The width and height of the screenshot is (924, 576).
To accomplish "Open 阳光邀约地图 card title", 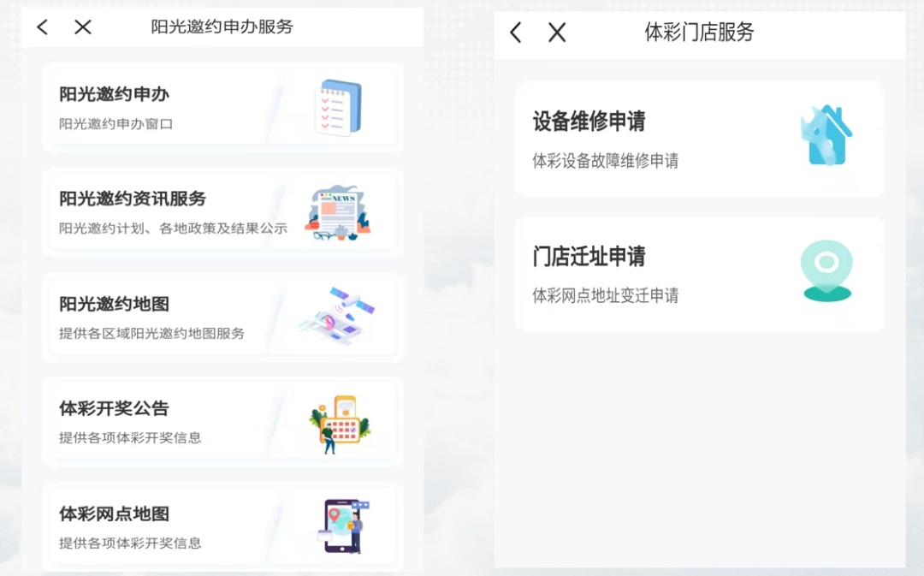I will click(115, 304).
